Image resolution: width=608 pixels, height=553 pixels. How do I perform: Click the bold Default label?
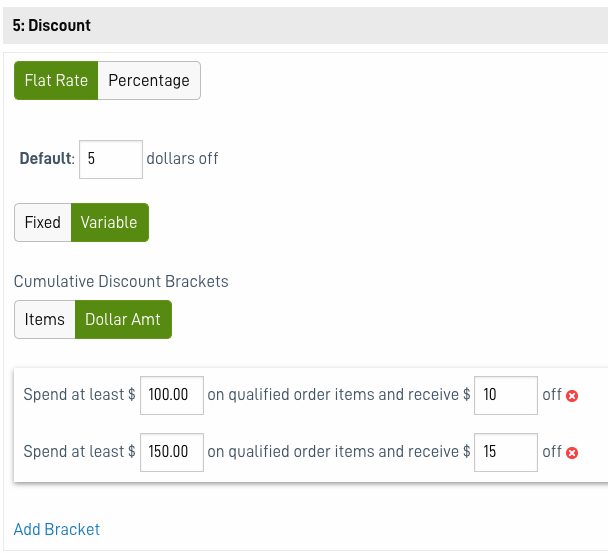[x=47, y=159]
